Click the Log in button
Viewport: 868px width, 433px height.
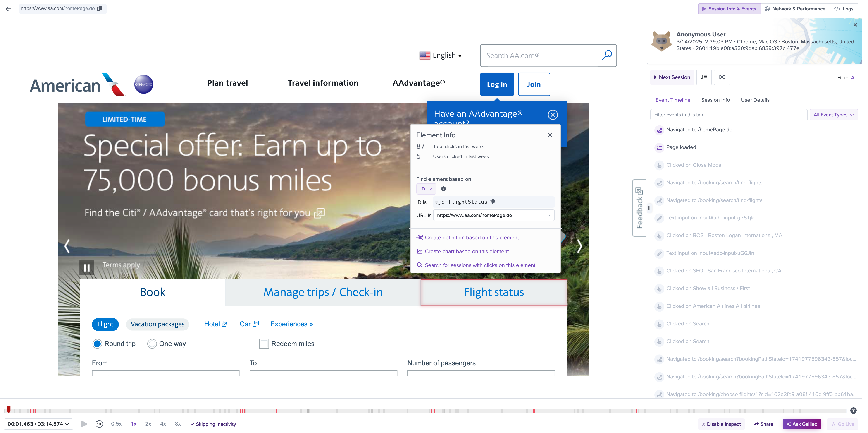coord(497,84)
